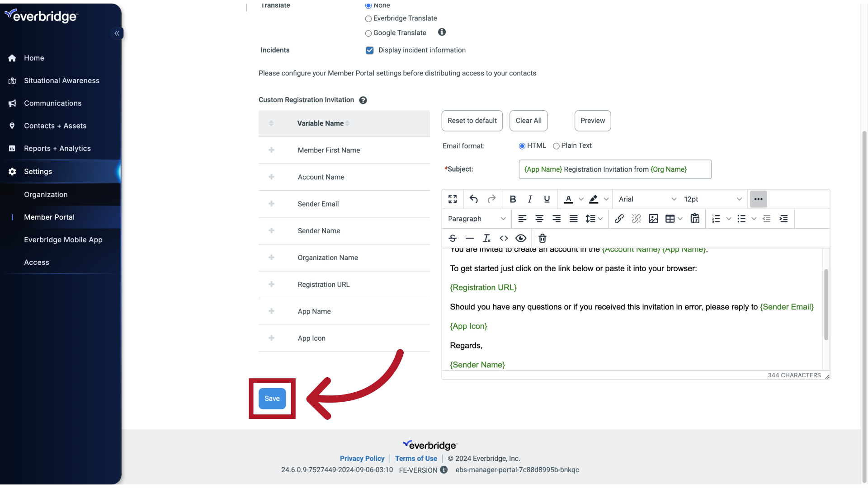
Task: Insert an image using the image icon
Action: (x=654, y=219)
